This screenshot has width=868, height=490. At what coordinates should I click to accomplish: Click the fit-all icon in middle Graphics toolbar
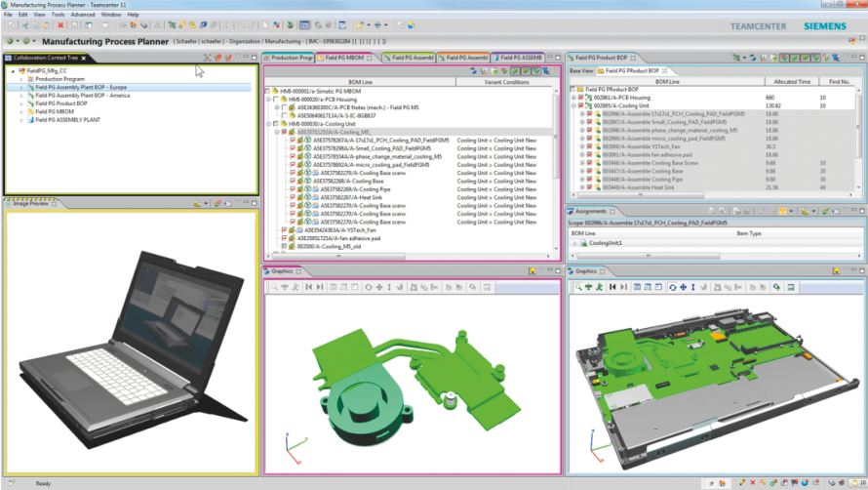pyautogui.click(x=334, y=287)
